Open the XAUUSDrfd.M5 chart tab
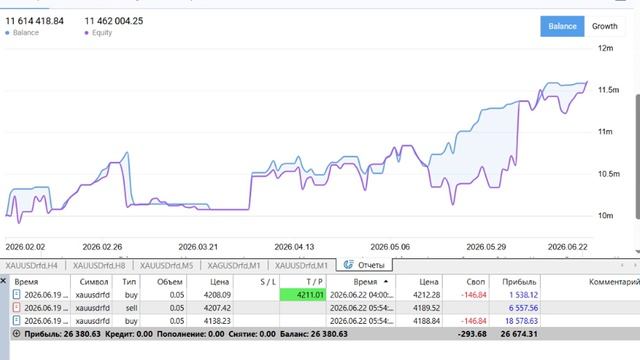Viewport: 640px width, 360px height. [167, 266]
